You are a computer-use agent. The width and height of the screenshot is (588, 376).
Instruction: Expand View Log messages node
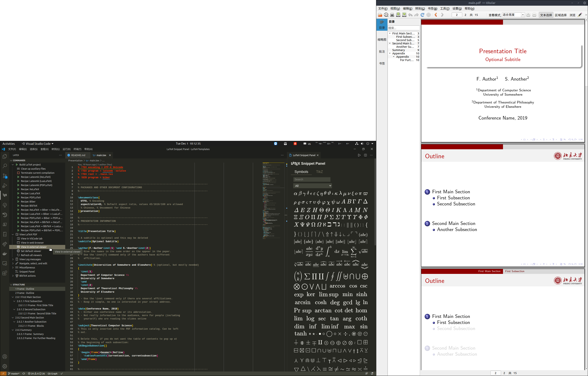coord(13,259)
